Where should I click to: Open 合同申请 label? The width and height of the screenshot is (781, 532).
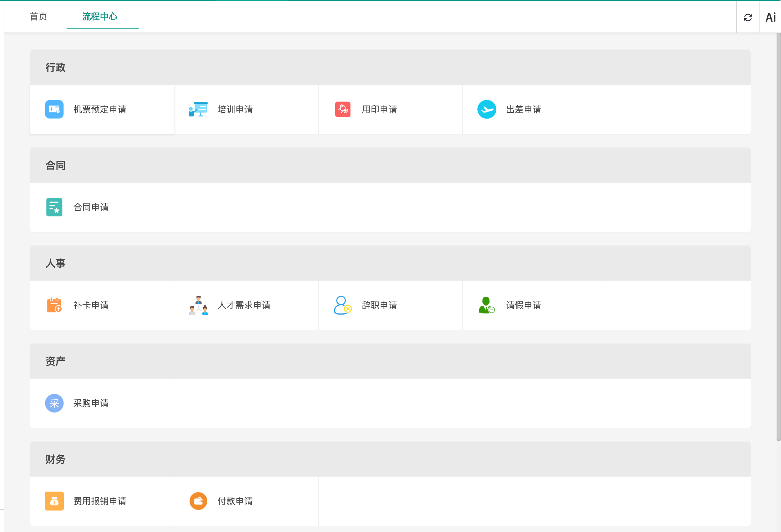point(91,207)
